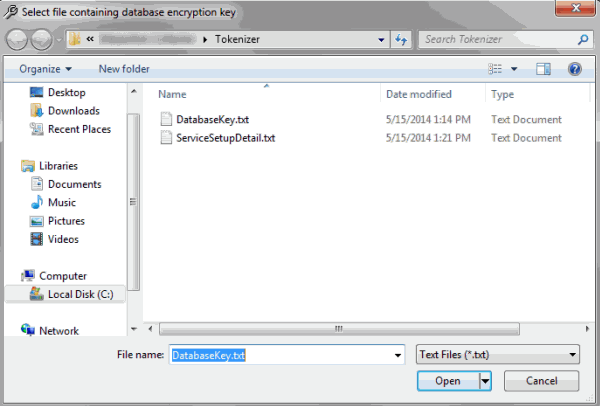600x406 pixels.
Task: Click the New folder button
Action: [124, 69]
